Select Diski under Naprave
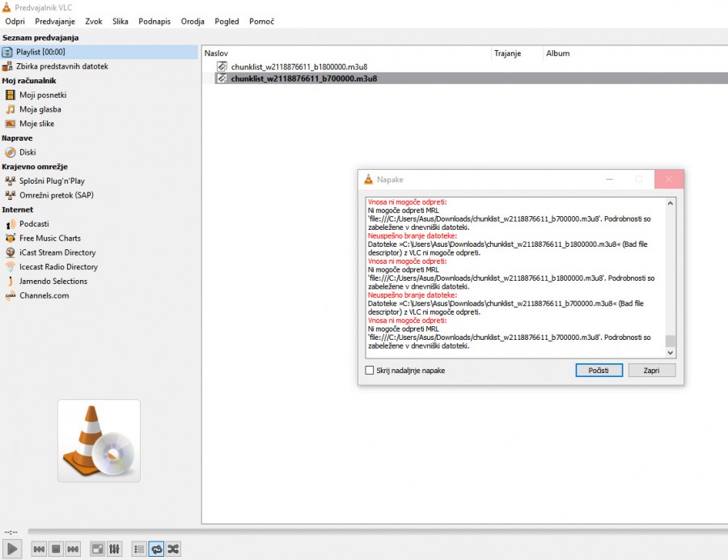The height and width of the screenshot is (560, 728). [28, 152]
